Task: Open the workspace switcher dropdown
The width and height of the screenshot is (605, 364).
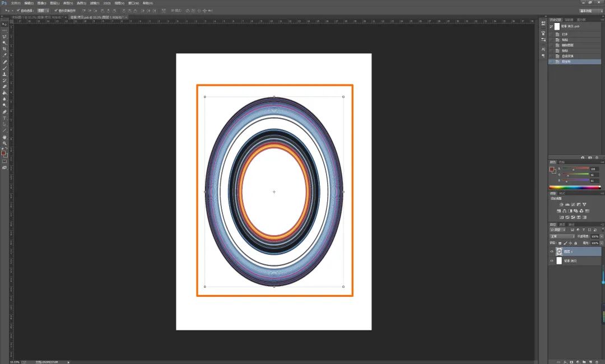Action: coord(590,11)
